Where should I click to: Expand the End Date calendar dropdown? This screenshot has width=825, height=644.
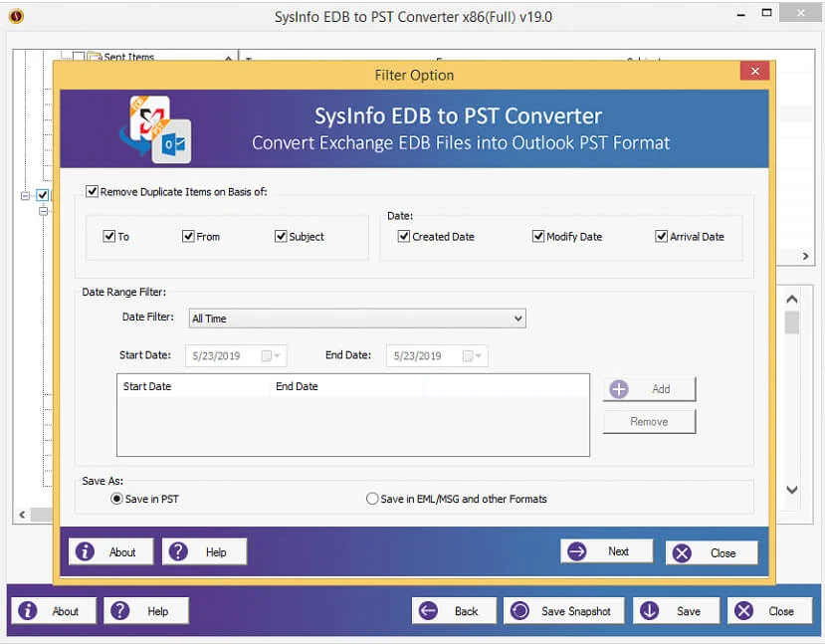(475, 355)
